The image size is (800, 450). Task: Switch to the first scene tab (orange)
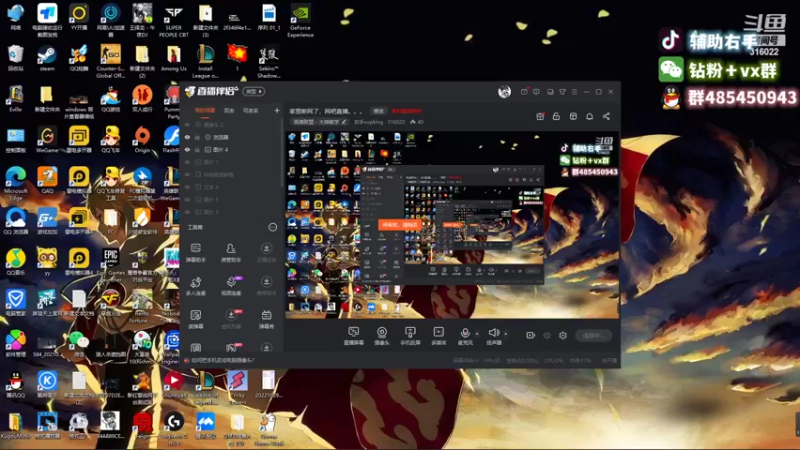tap(205, 110)
